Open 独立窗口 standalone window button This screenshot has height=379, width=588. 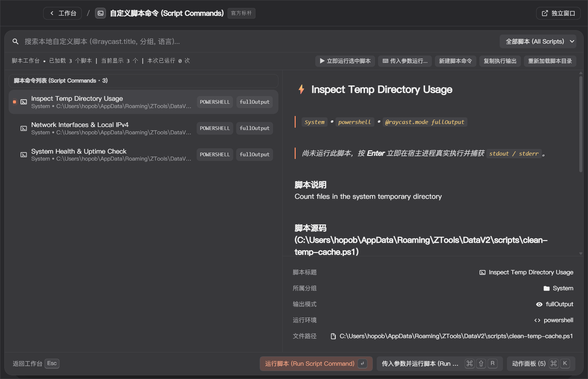558,13
